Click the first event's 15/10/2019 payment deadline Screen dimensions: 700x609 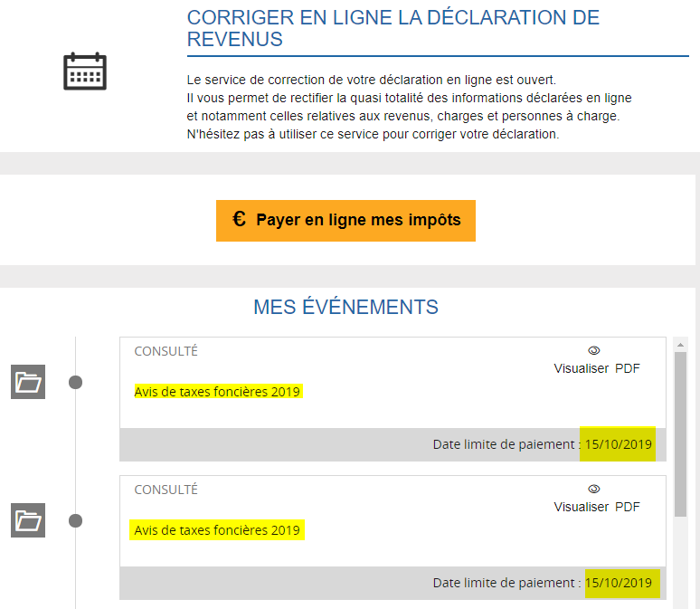(x=618, y=444)
